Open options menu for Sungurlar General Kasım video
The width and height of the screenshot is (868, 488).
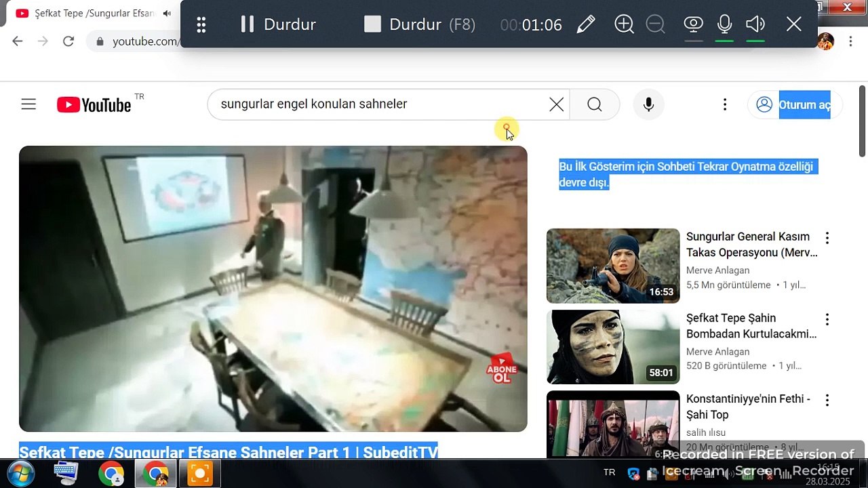pyautogui.click(x=827, y=238)
